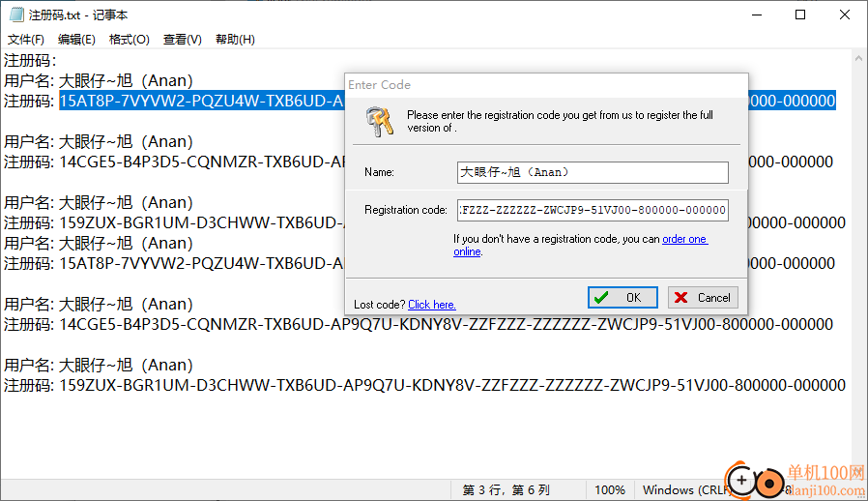Open the 查看(V) menu in Notepad
The image size is (868, 501).
point(182,40)
